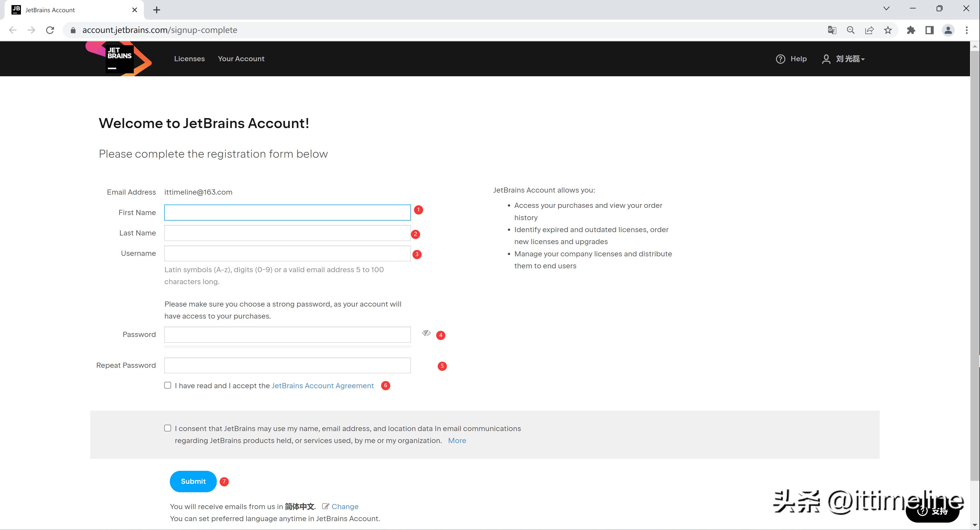This screenshot has height=530, width=980.
Task: Click the JB favicon on the tab
Action: pos(16,9)
